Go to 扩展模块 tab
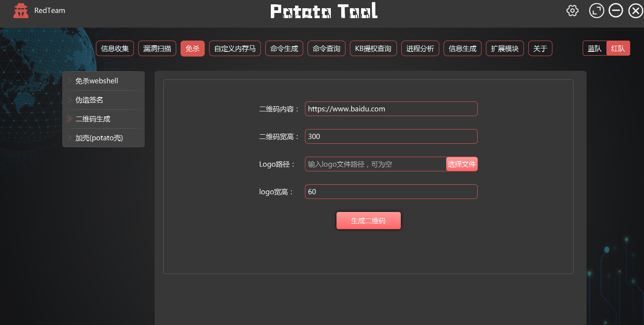Viewport: 644px width, 325px height. pyautogui.click(x=505, y=48)
